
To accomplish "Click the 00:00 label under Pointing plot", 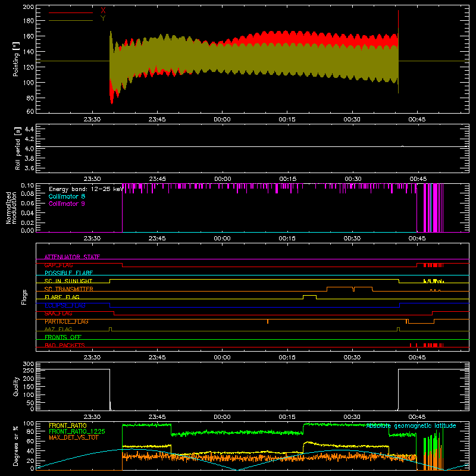I will (222, 120).
